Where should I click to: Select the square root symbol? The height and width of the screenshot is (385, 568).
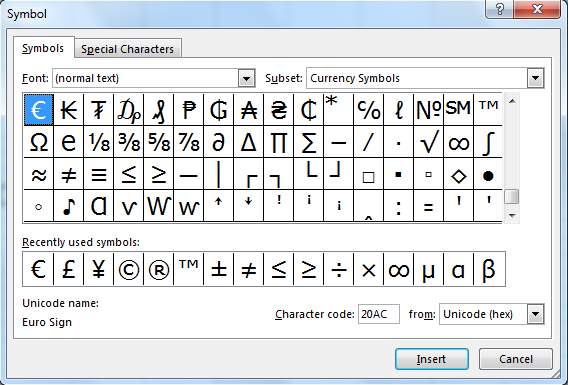point(429,142)
